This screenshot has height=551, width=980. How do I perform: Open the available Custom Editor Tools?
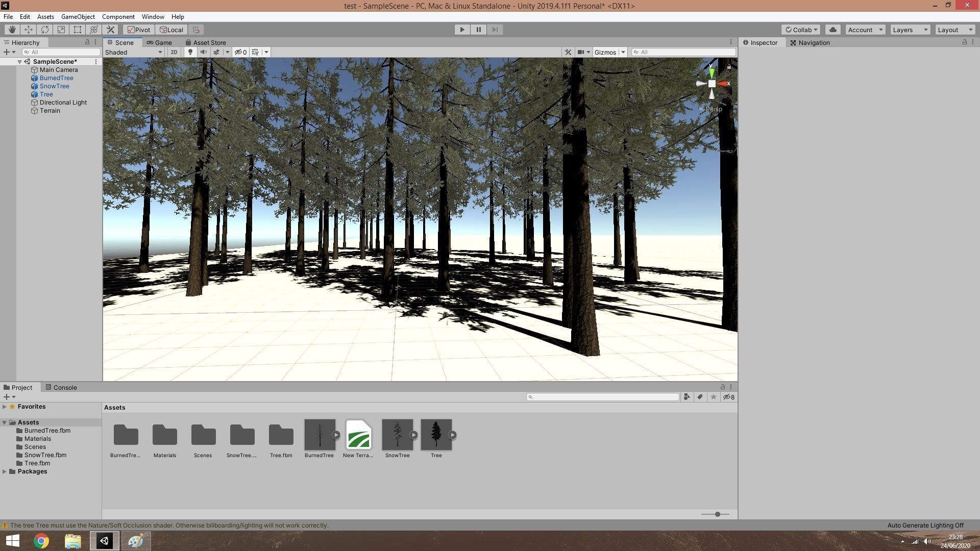pos(110,30)
